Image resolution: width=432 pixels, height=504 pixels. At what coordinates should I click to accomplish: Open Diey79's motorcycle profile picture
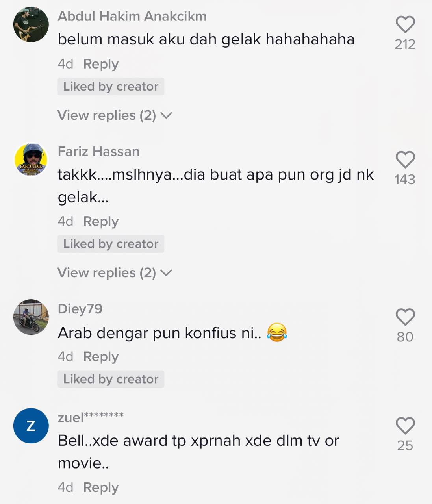pos(31,317)
